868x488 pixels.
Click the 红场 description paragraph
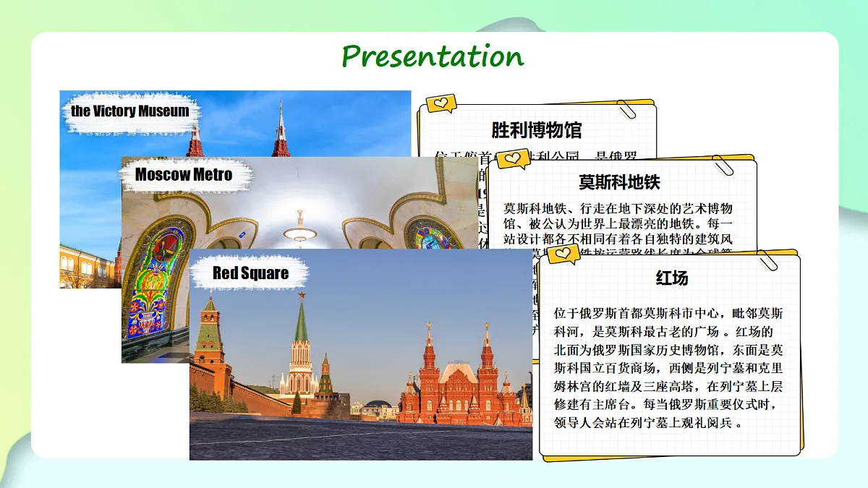(668, 369)
